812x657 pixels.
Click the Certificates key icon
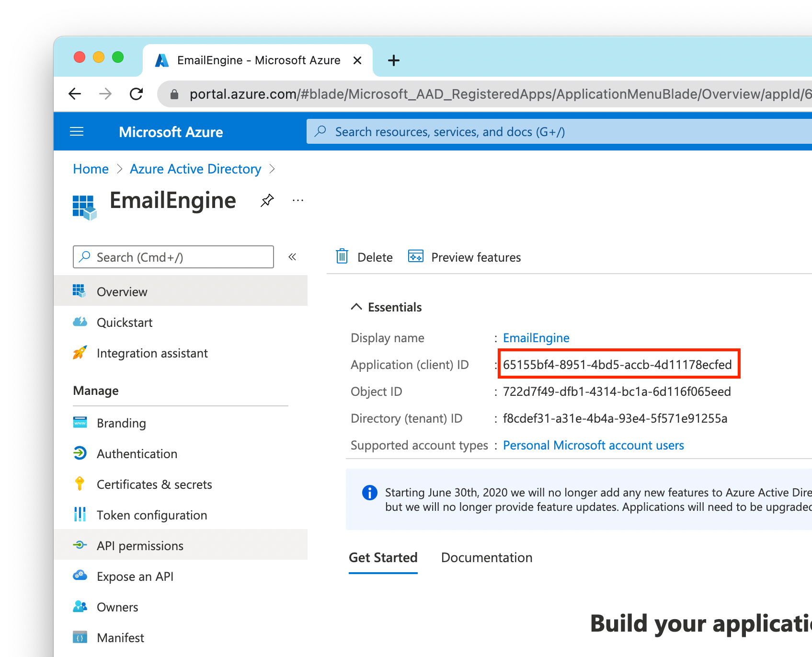(80, 484)
